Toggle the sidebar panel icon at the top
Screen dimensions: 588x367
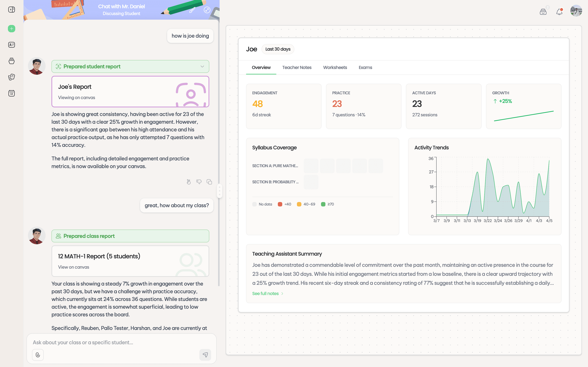pyautogui.click(x=11, y=9)
